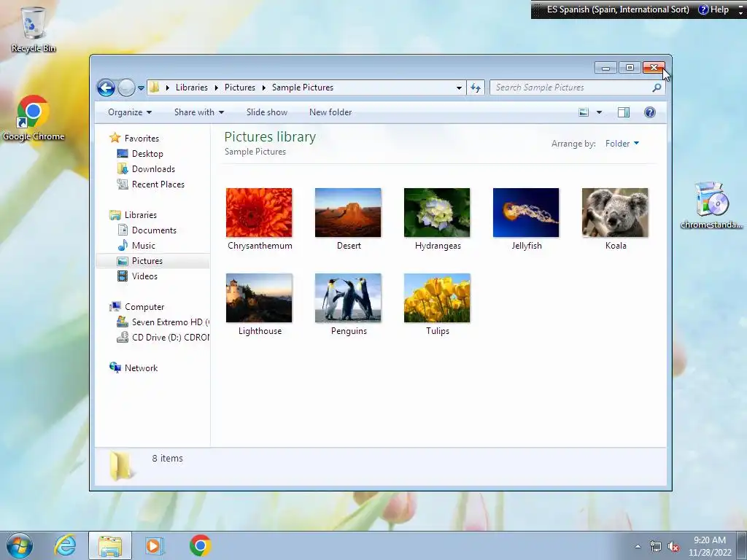Expand the address bar history dropdown
Image resolution: width=747 pixels, height=560 pixels.
click(459, 87)
